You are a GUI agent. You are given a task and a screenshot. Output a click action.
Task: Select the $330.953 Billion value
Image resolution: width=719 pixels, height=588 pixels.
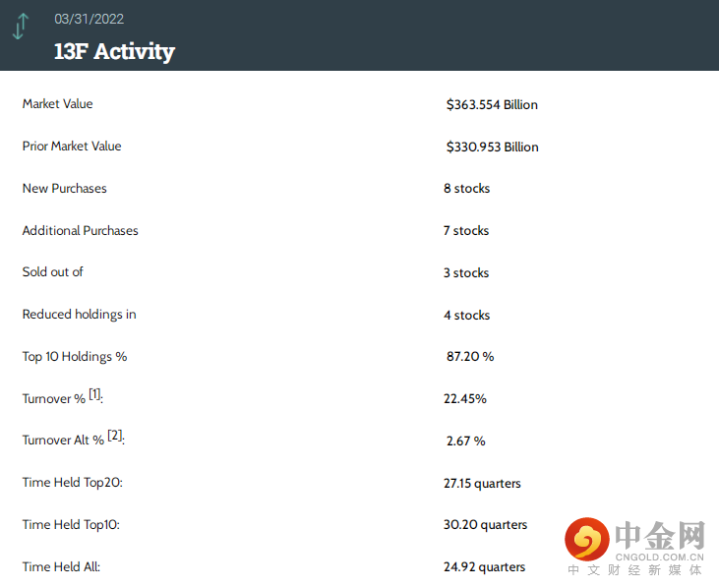[x=492, y=147]
